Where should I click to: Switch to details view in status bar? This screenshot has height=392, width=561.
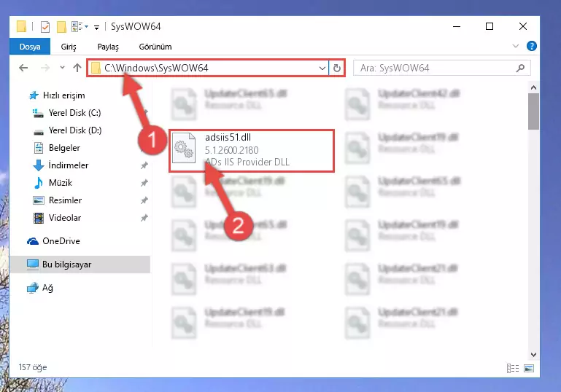coord(513,368)
